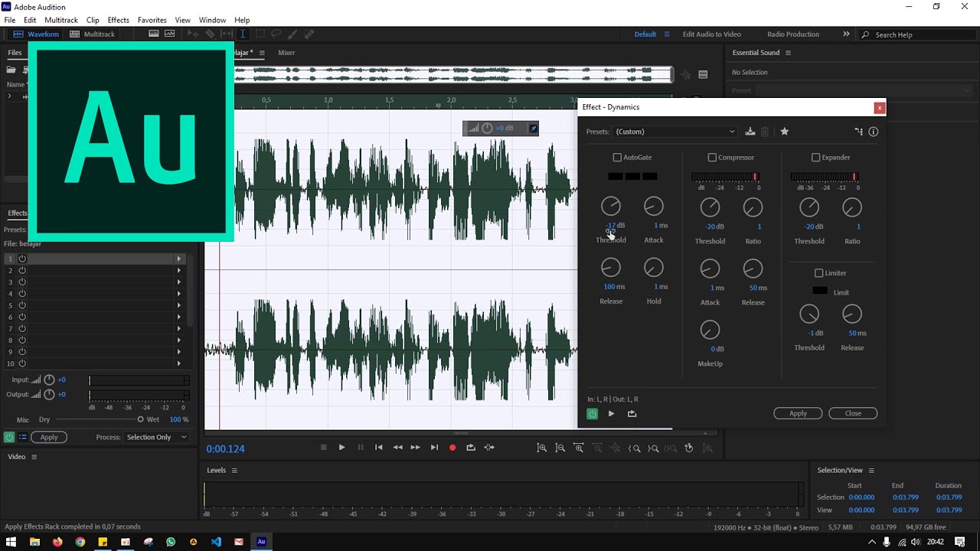The image size is (980, 551).
Task: Click the Rewind transport button
Action: click(x=397, y=448)
